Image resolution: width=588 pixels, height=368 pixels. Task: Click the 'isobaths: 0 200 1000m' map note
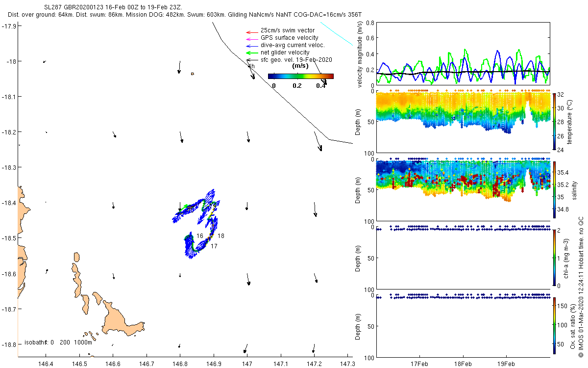coord(58,342)
